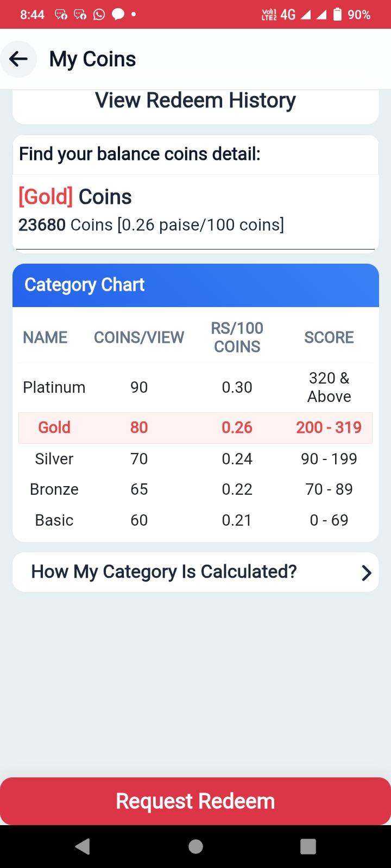This screenshot has height=868, width=391.
Task: Select the Platinum category row
Action: 195,387
